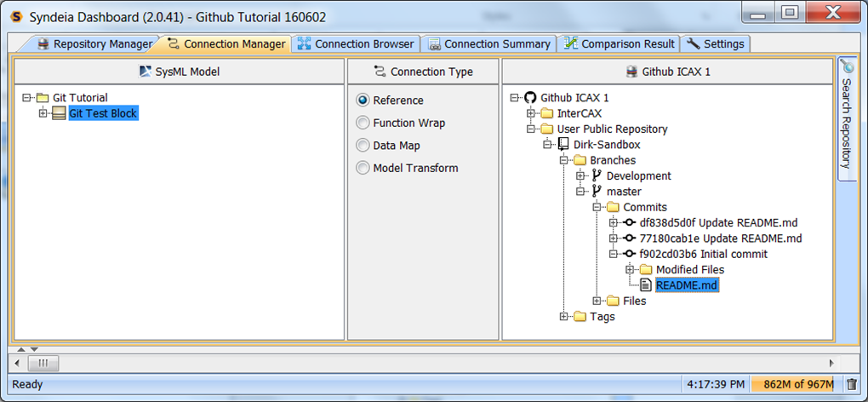Switch to the Repository Manager tab
Image resolution: width=868 pixels, height=402 pixels.
click(x=94, y=43)
